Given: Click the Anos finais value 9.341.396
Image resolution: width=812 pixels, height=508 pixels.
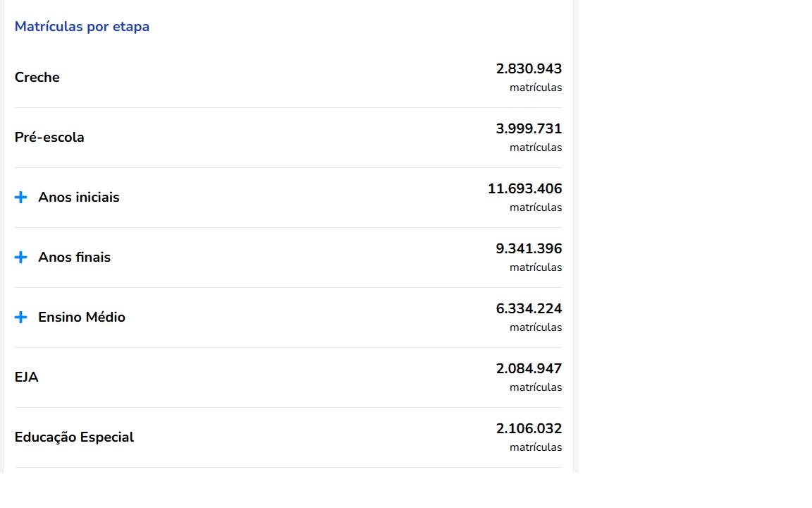Looking at the screenshot, I should click(x=529, y=249).
